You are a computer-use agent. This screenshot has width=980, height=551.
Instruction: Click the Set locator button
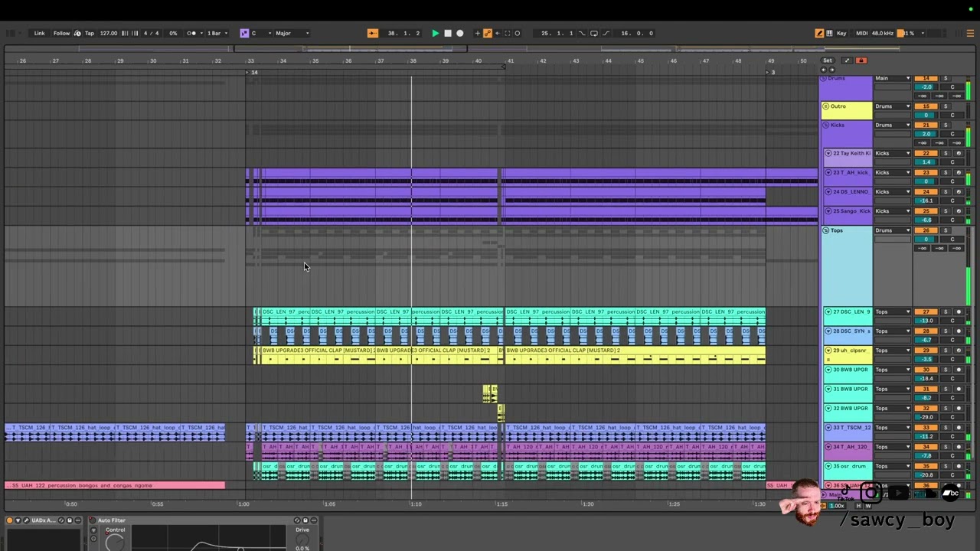[828, 60]
